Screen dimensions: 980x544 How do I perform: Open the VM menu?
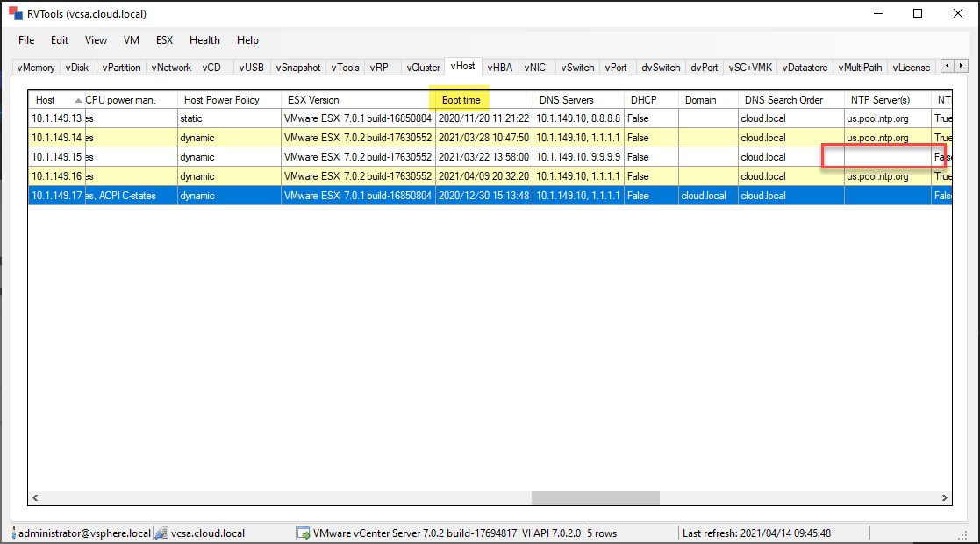click(132, 40)
